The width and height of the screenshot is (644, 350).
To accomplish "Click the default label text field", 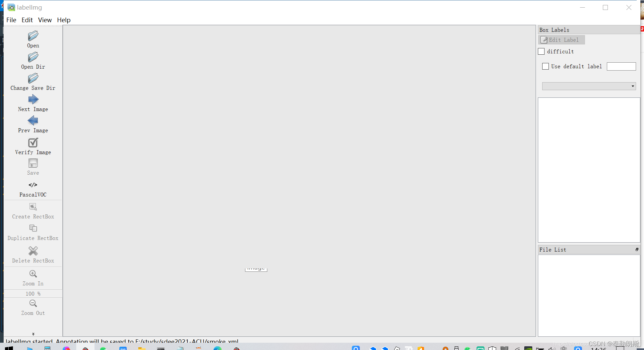I will coord(621,66).
